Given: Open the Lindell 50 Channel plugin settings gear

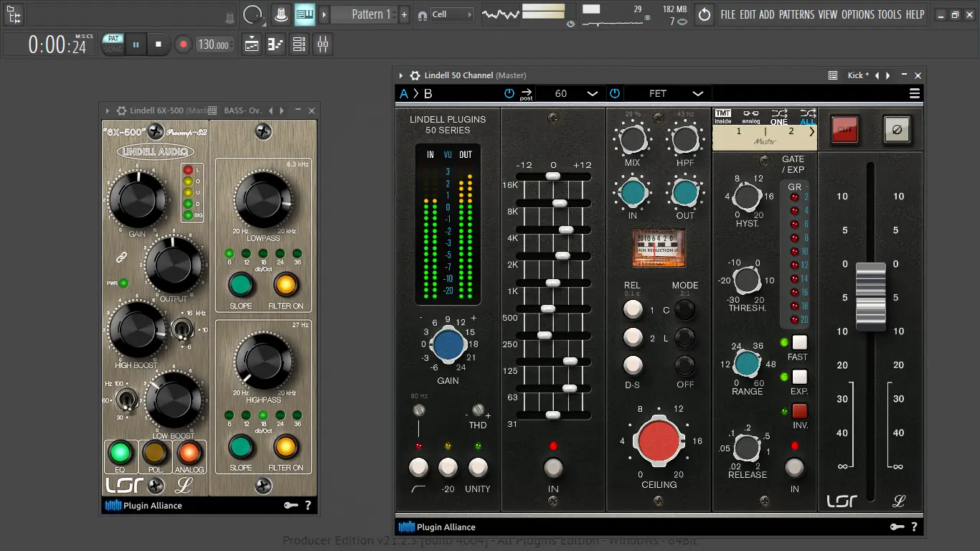Looking at the screenshot, I should coord(414,75).
